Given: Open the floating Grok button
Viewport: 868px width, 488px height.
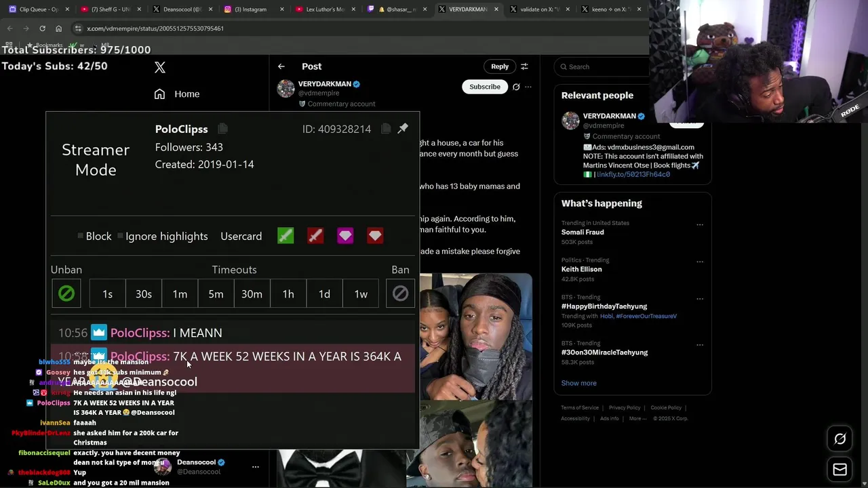Looking at the screenshot, I should coord(840,439).
